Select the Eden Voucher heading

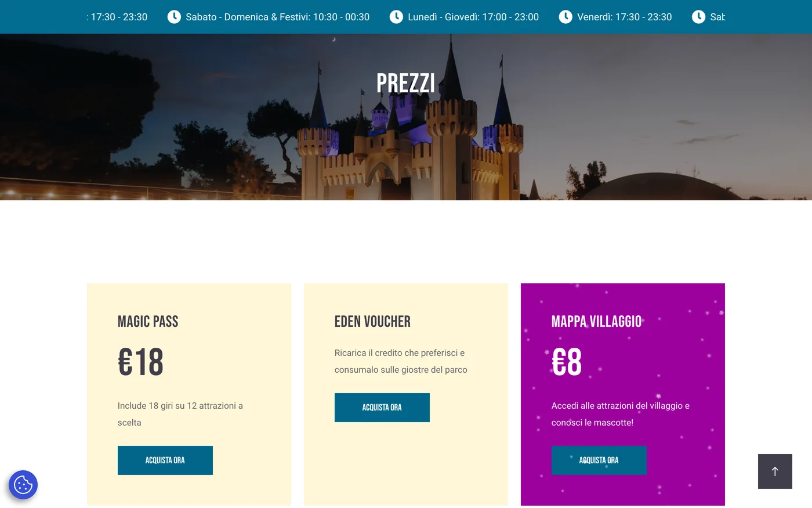click(372, 322)
